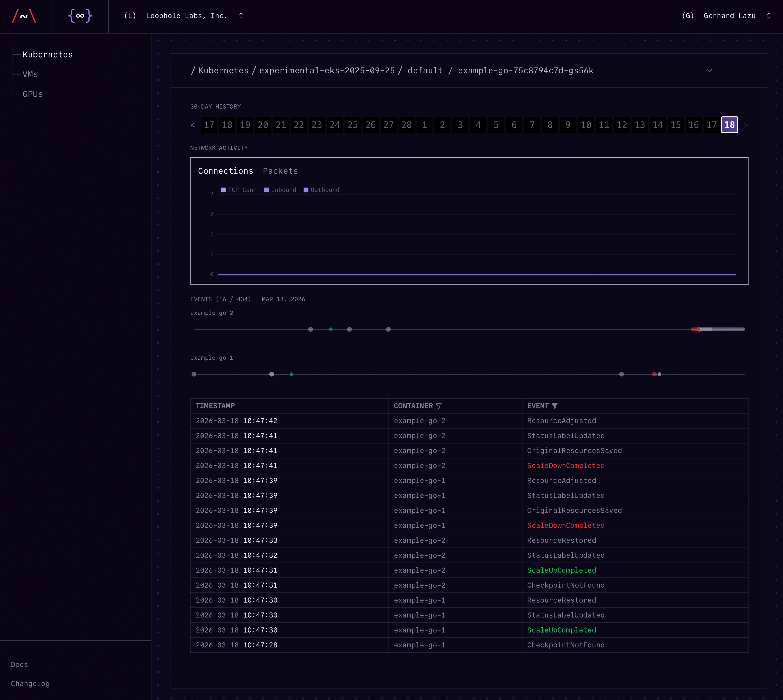This screenshot has height=700, width=783.
Task: Toggle the TCP Conn legend item
Action: pos(238,190)
